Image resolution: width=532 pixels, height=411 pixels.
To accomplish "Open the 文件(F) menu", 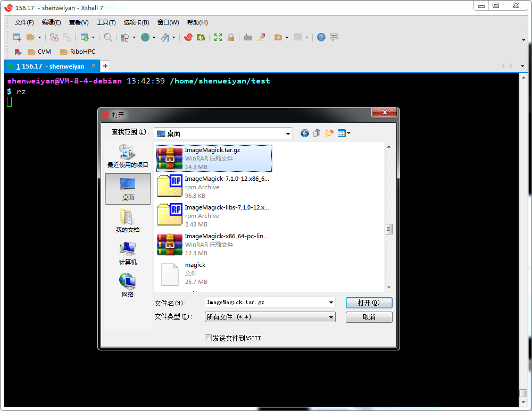I will coord(24,22).
